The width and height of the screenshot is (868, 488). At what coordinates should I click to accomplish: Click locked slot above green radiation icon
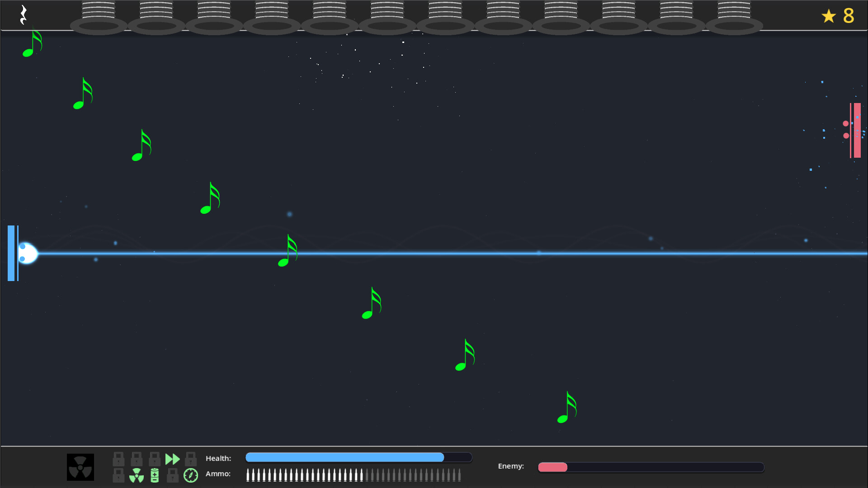tap(137, 459)
